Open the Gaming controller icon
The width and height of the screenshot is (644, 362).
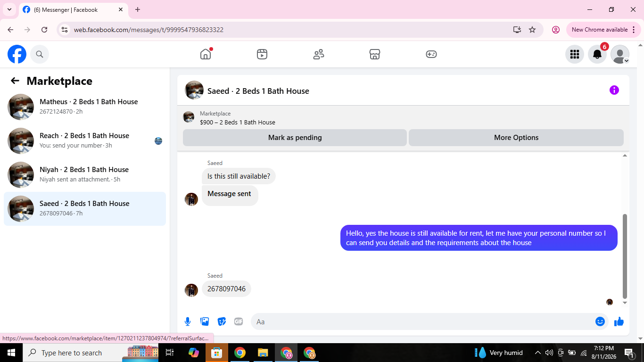pos(431,54)
